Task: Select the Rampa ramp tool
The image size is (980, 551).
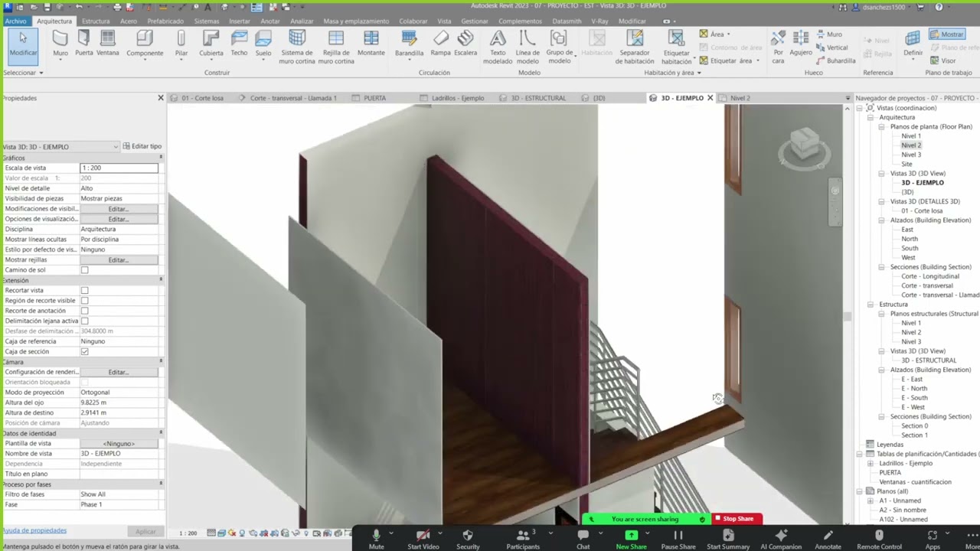Action: click(441, 44)
